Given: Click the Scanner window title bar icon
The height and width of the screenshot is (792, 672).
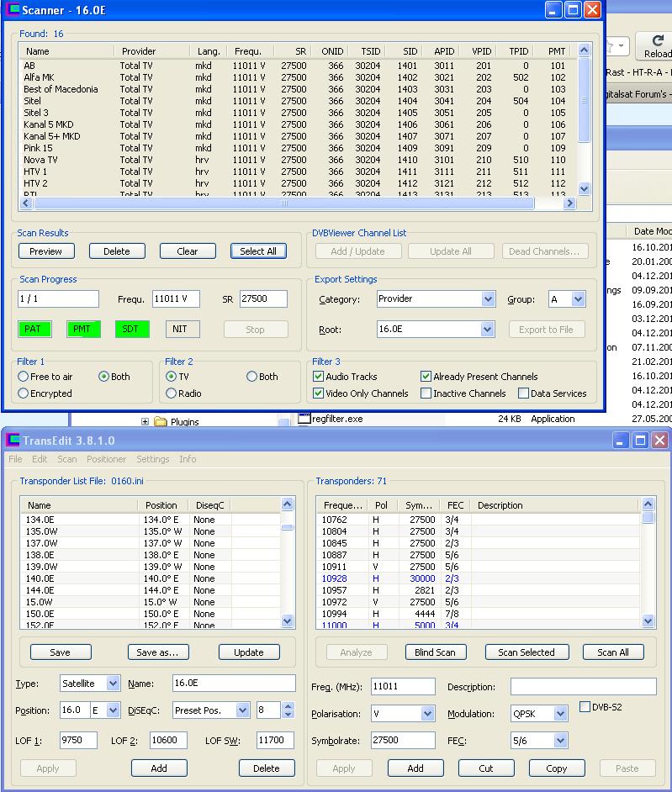Looking at the screenshot, I should tap(13, 11).
